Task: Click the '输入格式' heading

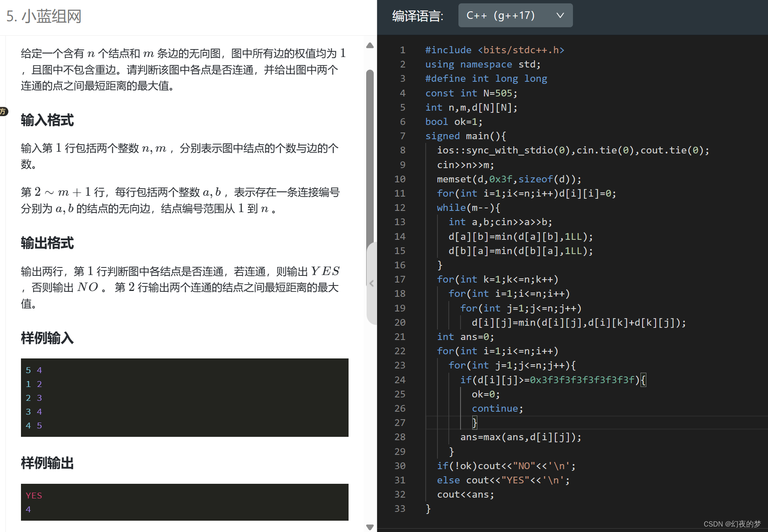Action: pyautogui.click(x=47, y=120)
